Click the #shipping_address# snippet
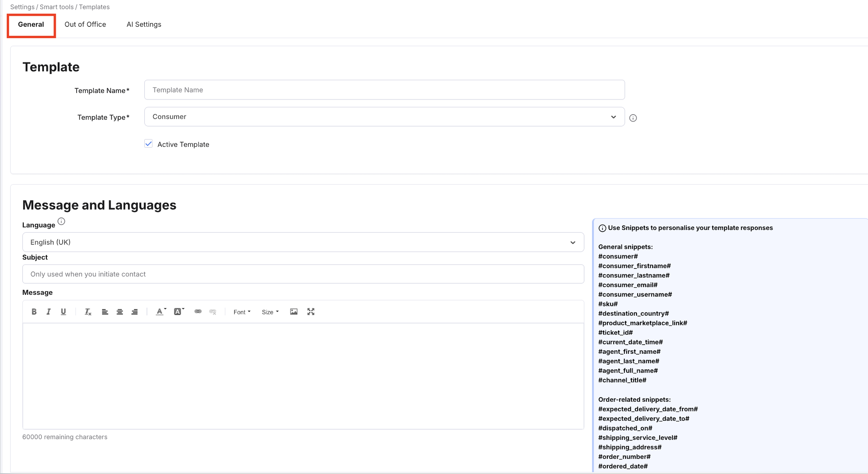 tap(630, 447)
